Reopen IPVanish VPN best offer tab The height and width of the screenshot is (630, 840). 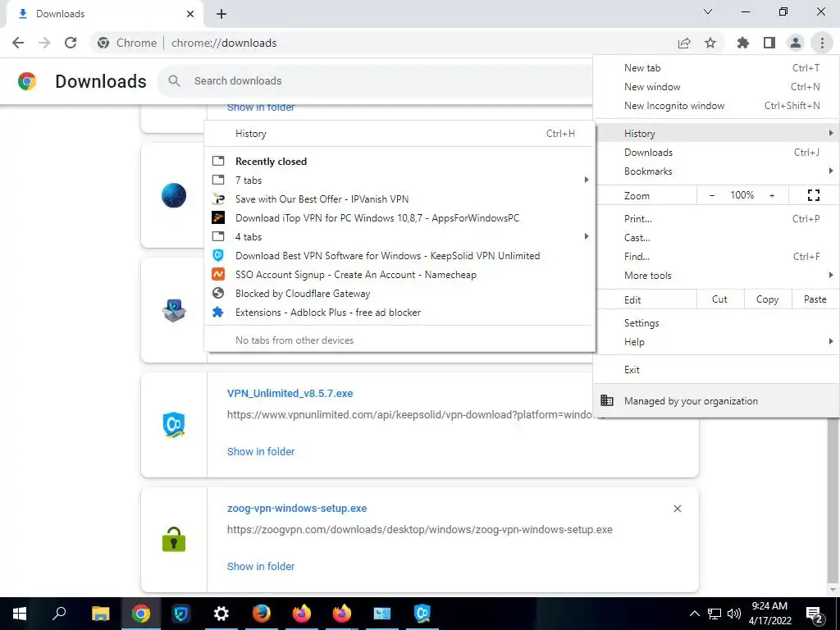[400, 199]
